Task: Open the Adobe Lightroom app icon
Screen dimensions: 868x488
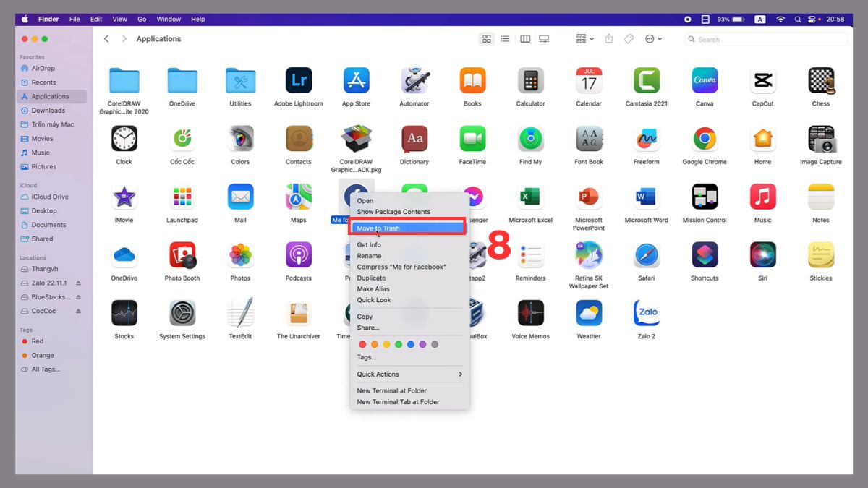Action: click(x=298, y=80)
